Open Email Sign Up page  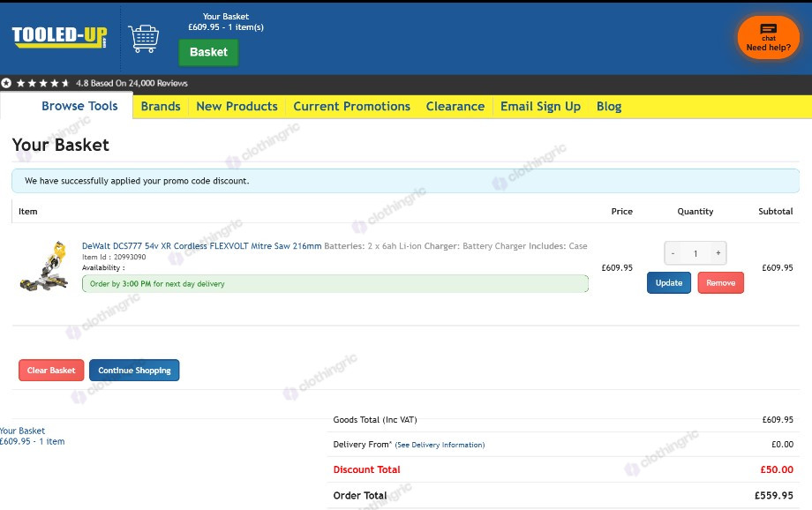[540, 106]
